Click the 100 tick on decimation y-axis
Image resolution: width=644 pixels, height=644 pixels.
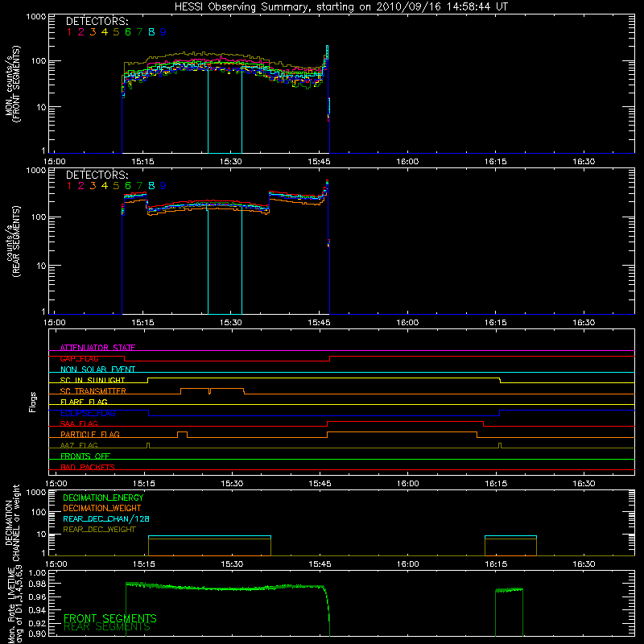coord(39,513)
